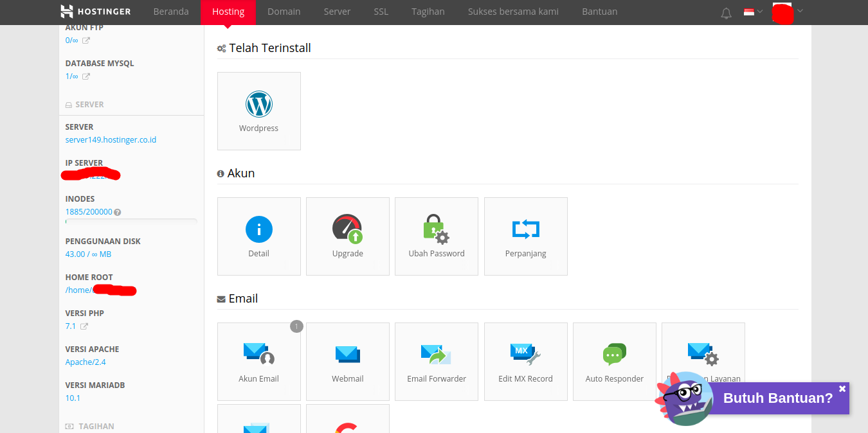Open the user profile dropdown
The width and height of the screenshot is (868, 433).
pos(788,12)
